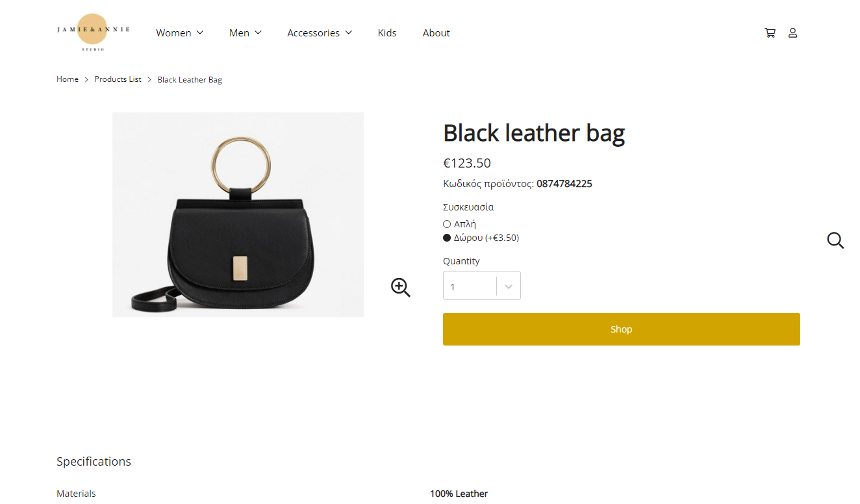Click the breadcrumb arrow after Home
This screenshot has height=504, width=860.
click(86, 80)
